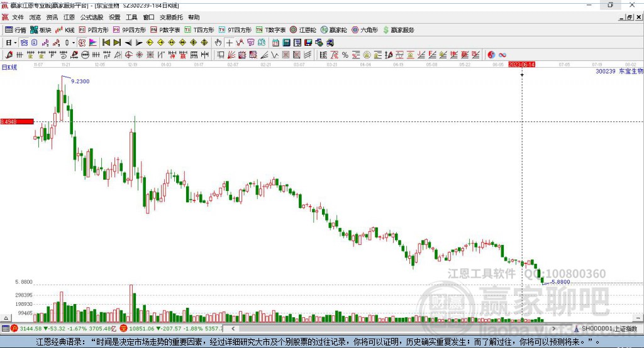Click the 板块 toolbar button

point(40,30)
